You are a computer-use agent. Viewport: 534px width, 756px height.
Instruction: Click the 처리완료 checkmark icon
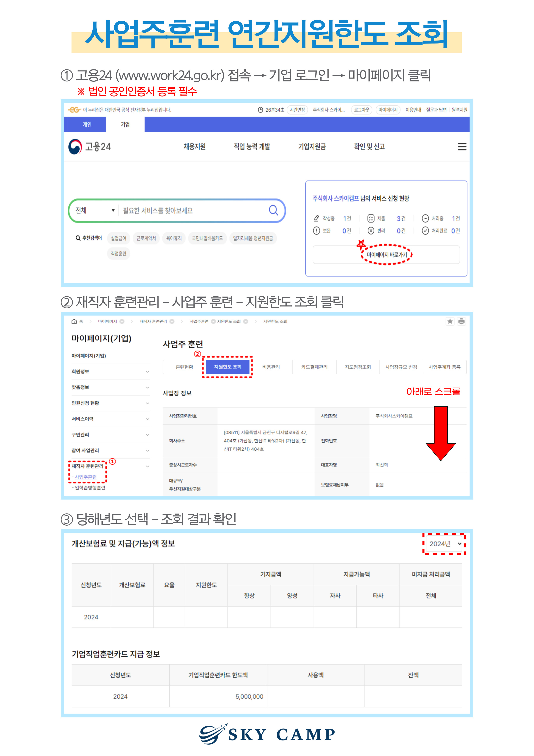tap(425, 231)
